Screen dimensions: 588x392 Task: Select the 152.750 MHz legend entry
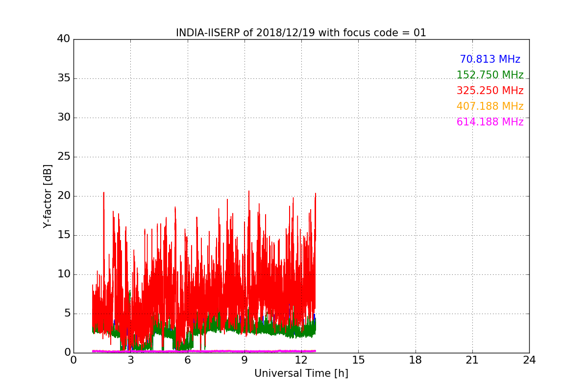pos(490,75)
